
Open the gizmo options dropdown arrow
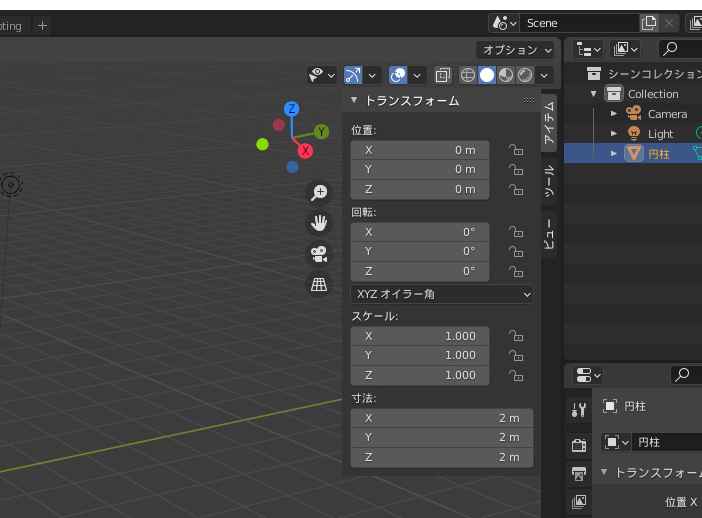(x=372, y=75)
